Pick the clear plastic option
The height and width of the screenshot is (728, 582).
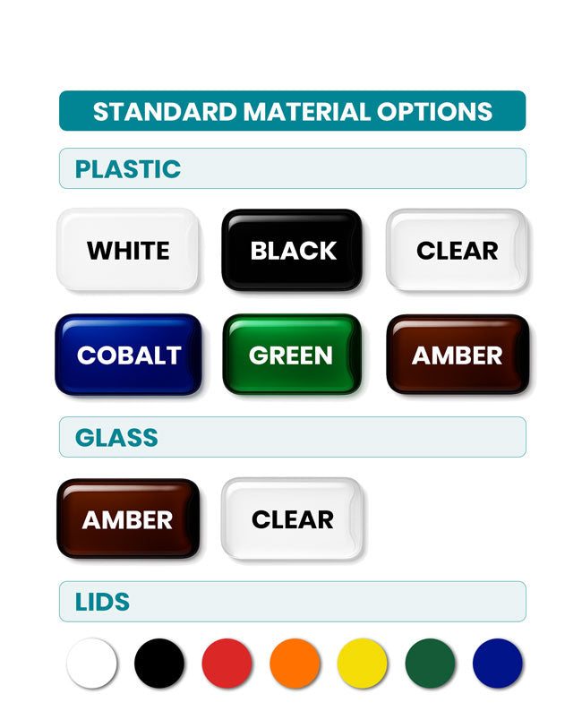pos(457,250)
